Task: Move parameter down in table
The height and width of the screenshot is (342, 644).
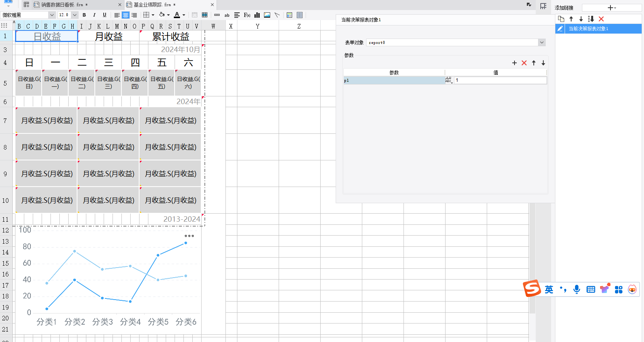Action: click(543, 63)
